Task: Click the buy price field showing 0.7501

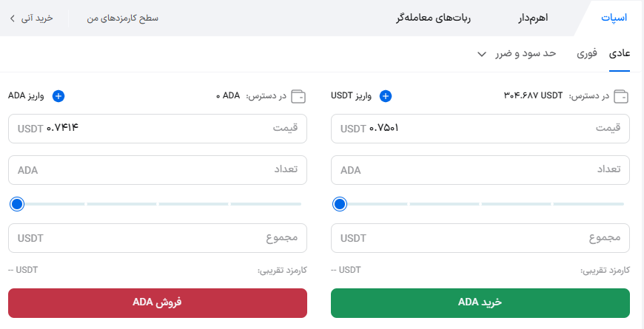Action: [481, 129]
